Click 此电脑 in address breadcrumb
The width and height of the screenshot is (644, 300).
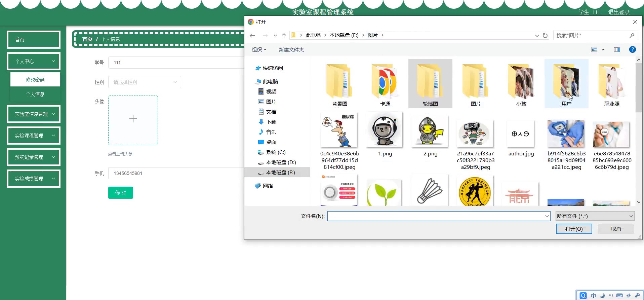click(x=313, y=35)
